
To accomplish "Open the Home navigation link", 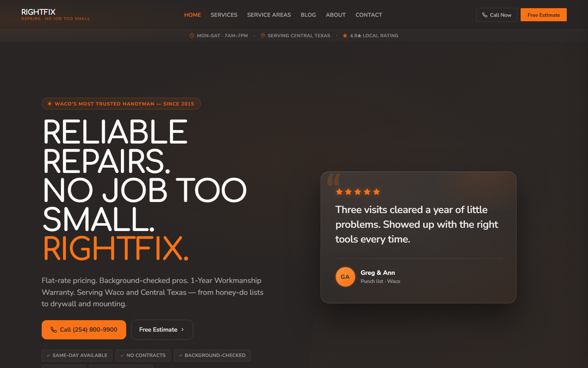I will click(x=192, y=15).
